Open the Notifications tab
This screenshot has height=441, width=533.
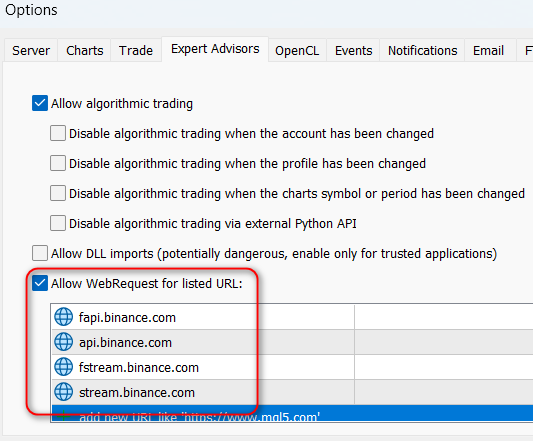[423, 50]
